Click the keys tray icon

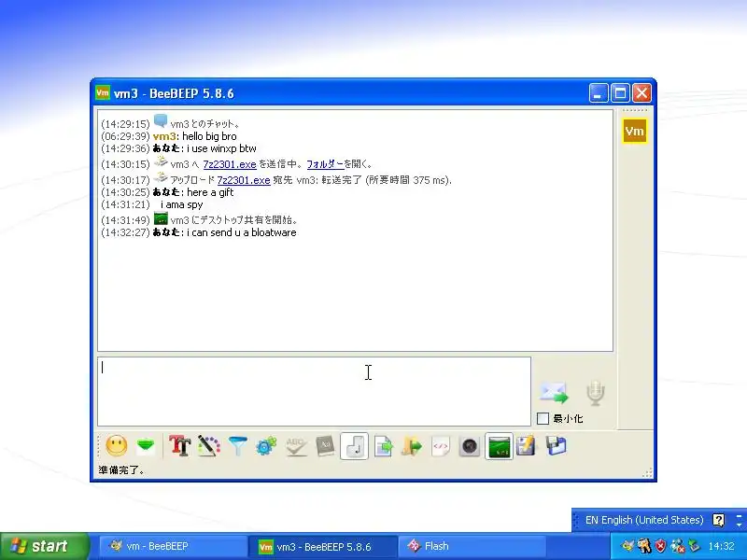pos(644,546)
